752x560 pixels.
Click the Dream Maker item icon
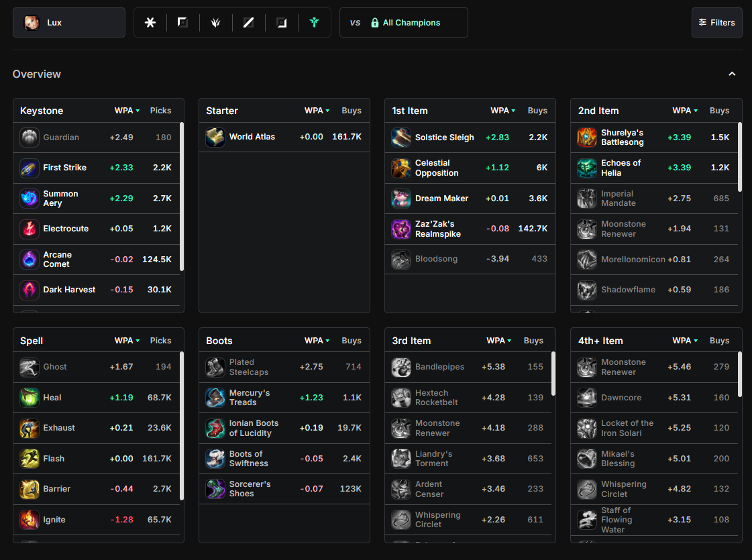[401, 198]
